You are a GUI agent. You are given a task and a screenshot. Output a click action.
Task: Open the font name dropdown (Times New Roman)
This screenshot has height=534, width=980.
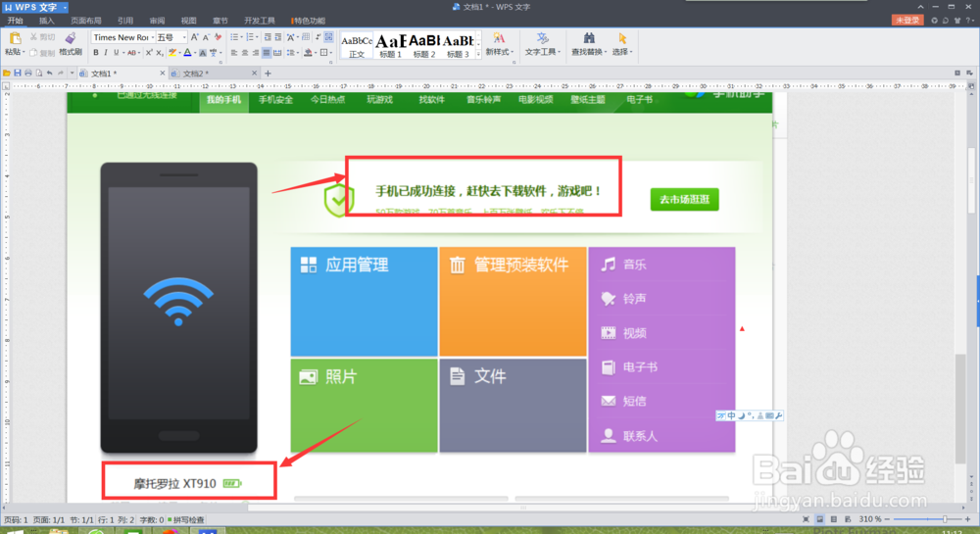152,37
